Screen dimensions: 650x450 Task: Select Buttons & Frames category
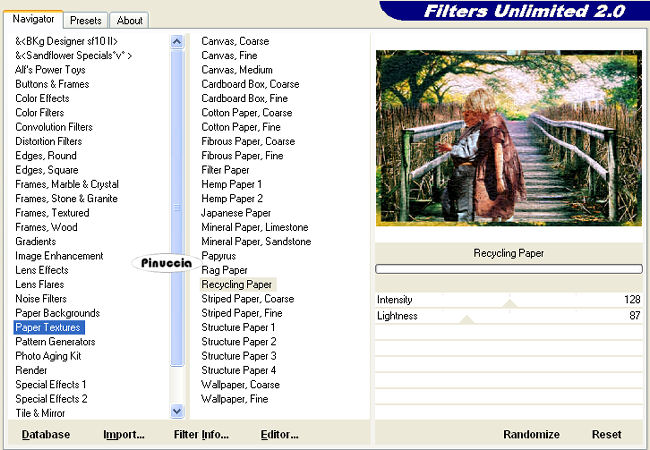coord(52,84)
